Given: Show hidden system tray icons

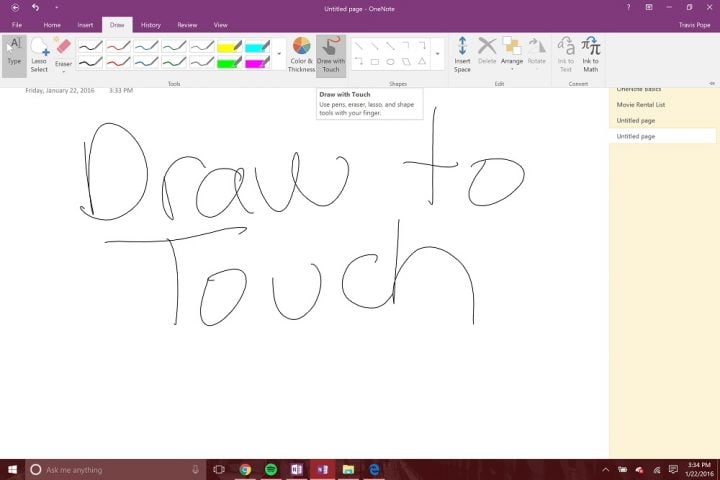Looking at the screenshot, I should point(606,469).
